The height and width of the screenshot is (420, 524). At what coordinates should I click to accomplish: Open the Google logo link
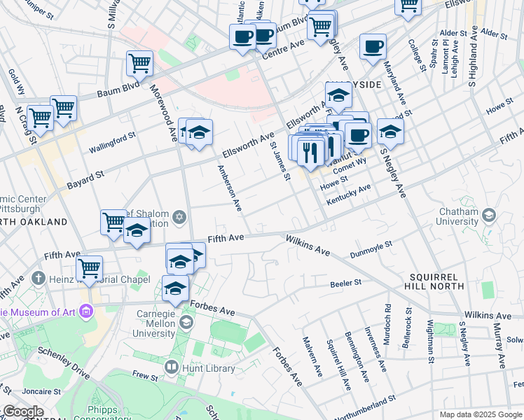pos(23,412)
